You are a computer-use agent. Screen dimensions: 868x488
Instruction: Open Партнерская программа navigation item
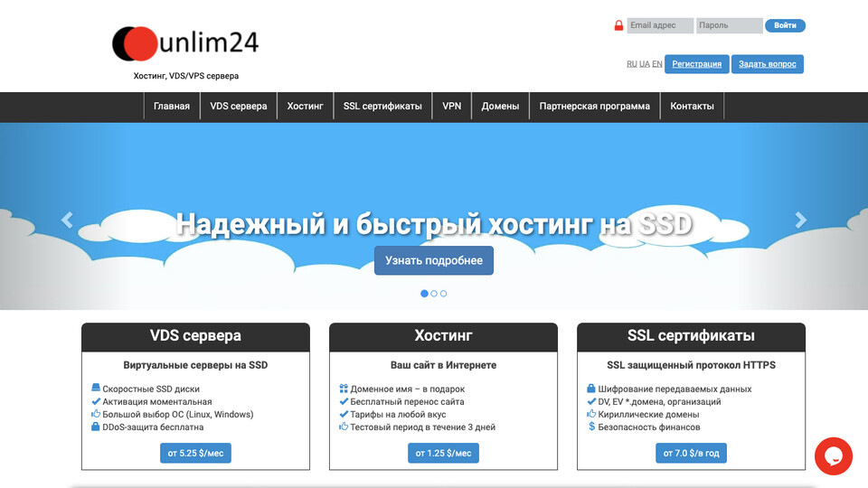tap(595, 107)
